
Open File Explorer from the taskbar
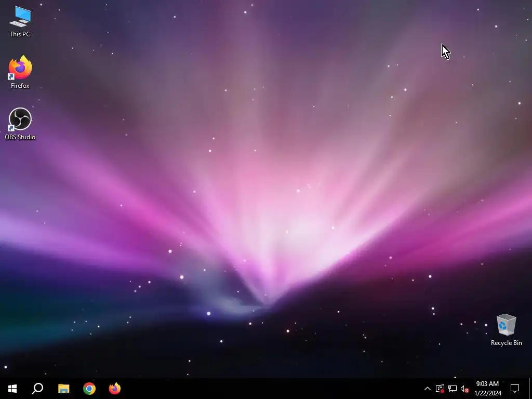click(x=63, y=389)
